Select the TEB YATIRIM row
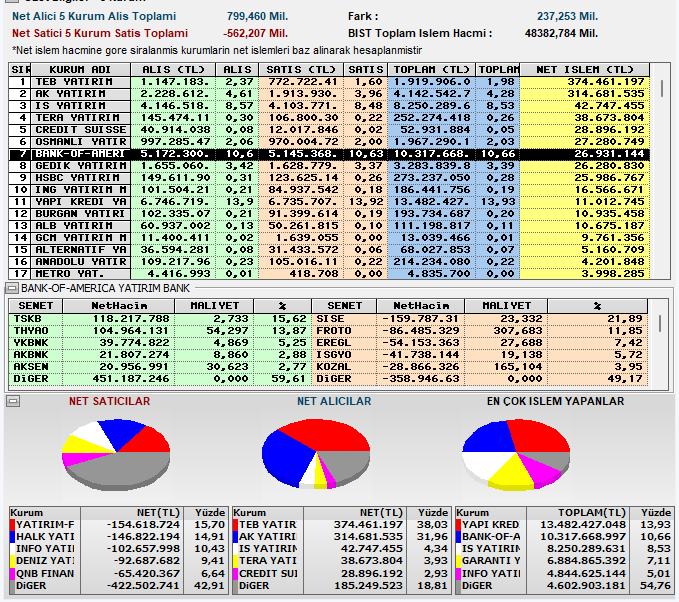Image resolution: width=679 pixels, height=602 pixels. pos(329,82)
